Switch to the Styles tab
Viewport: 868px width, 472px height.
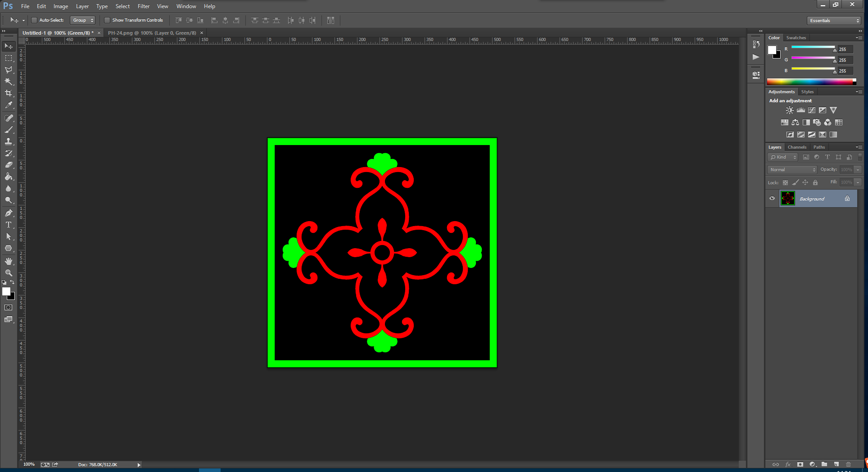[x=807, y=92]
